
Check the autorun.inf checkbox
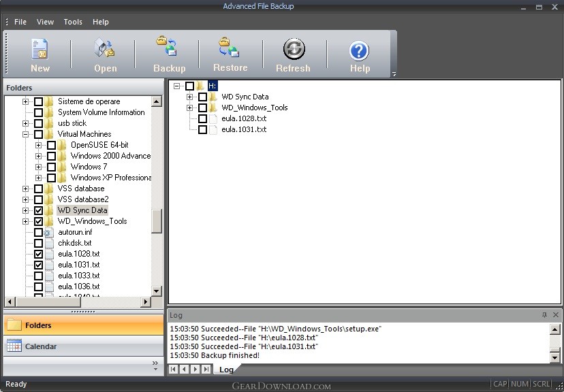[x=38, y=232]
